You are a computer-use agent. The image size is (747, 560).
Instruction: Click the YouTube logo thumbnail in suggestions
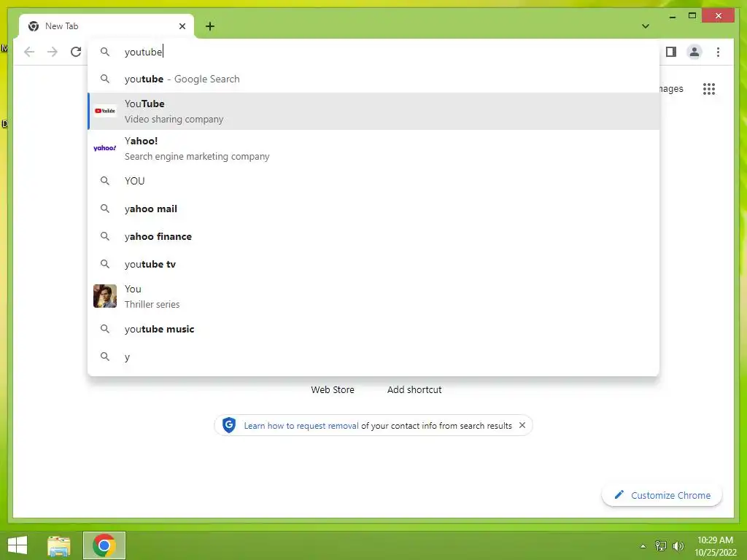tap(105, 111)
